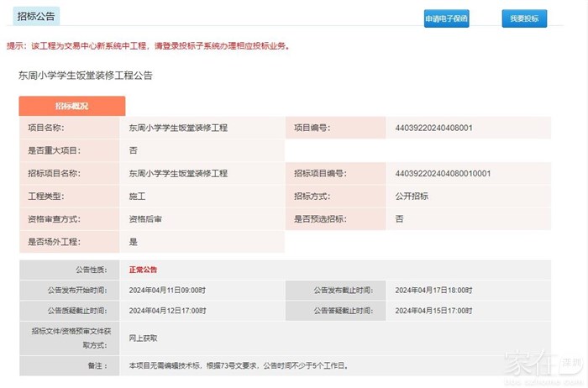The width and height of the screenshot is (588, 388).
Task: Click the 招标方式 value 公开招标
Action: [x=411, y=197]
